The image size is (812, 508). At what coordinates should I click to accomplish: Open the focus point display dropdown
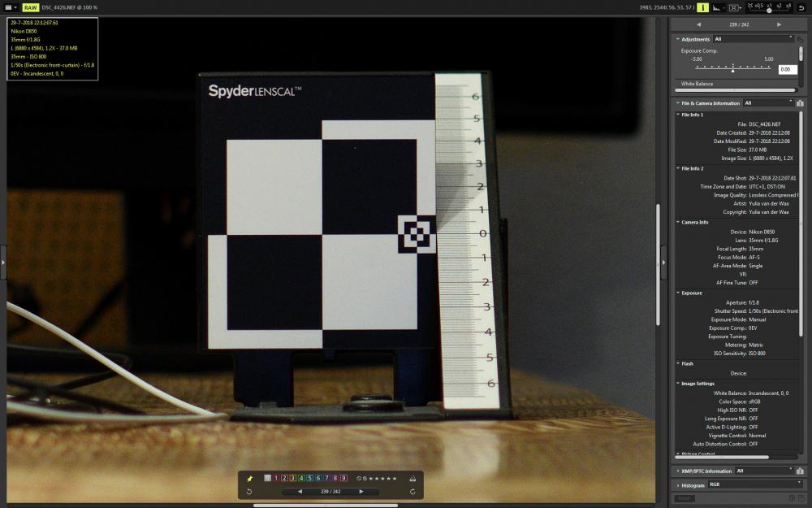[735, 7]
